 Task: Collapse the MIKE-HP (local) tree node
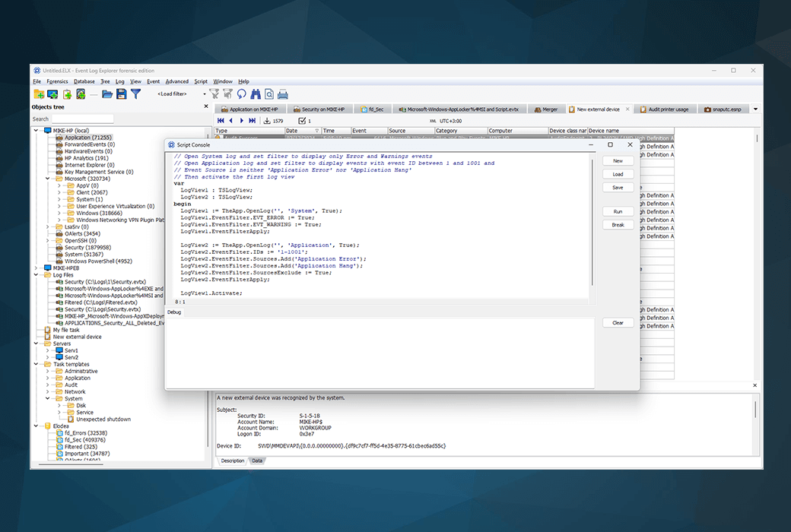37,131
